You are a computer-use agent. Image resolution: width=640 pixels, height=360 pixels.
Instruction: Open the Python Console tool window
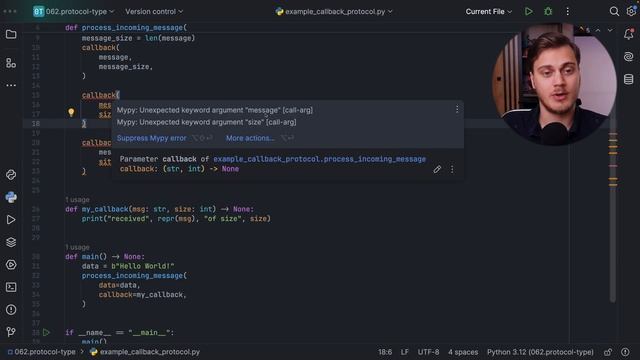11,198
